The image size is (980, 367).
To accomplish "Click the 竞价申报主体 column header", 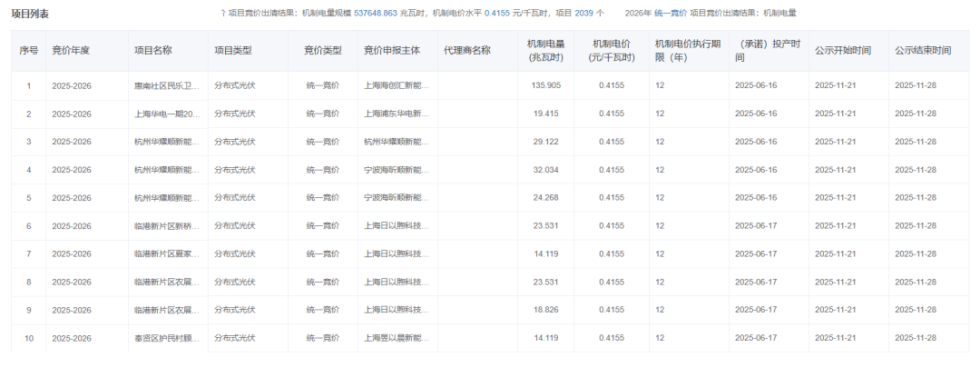I will point(392,50).
